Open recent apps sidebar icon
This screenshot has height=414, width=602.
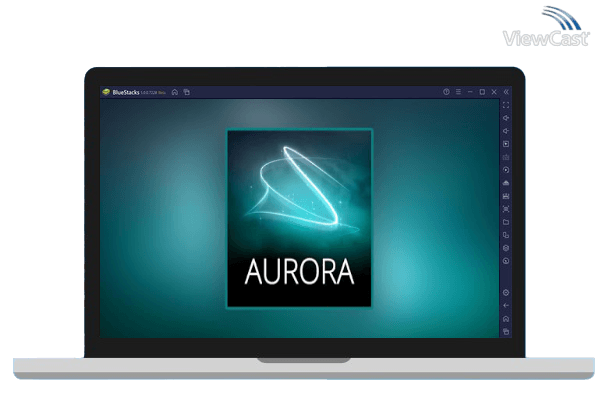click(x=506, y=332)
